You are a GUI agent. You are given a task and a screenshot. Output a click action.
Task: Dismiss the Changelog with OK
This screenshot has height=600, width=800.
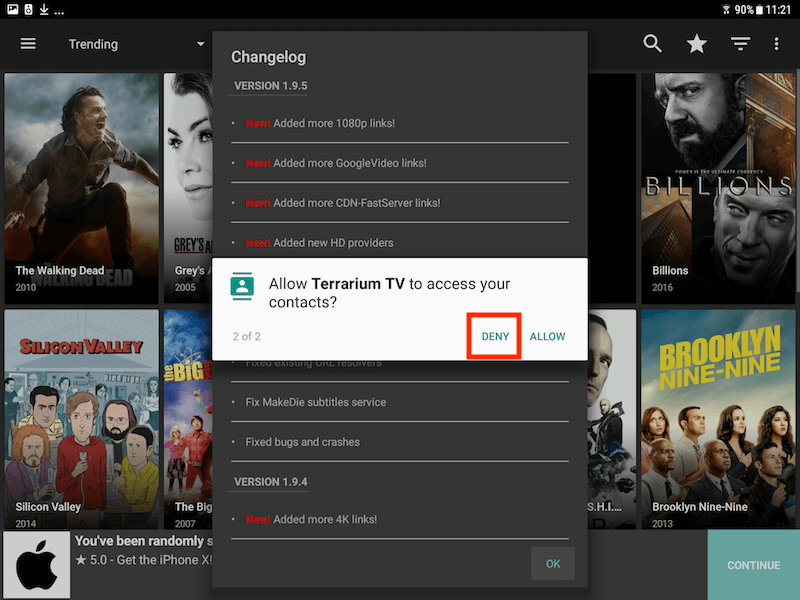(x=553, y=564)
